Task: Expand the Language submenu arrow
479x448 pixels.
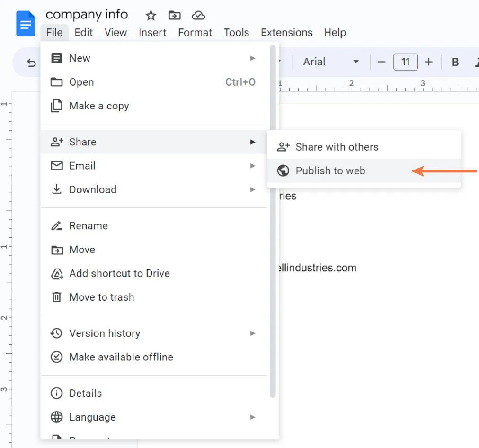Action: (253, 417)
